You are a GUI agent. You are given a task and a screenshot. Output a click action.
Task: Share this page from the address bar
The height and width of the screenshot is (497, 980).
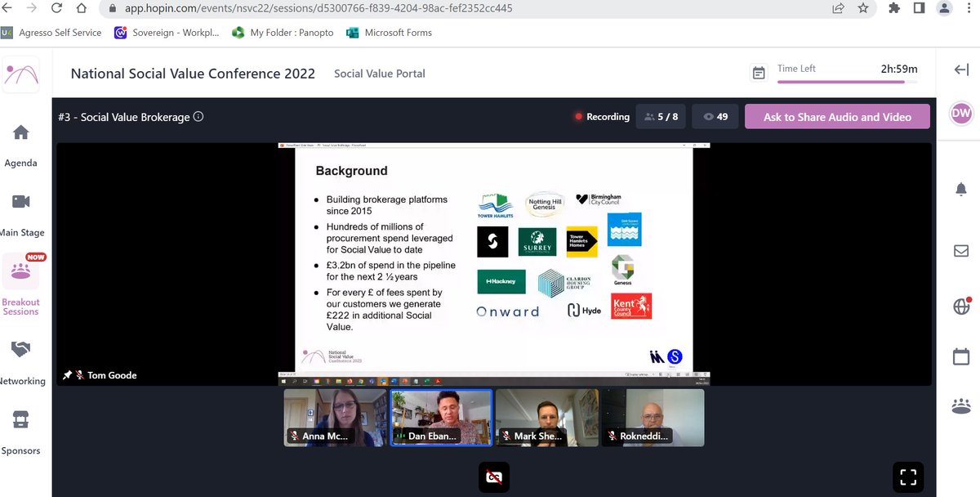[839, 8]
